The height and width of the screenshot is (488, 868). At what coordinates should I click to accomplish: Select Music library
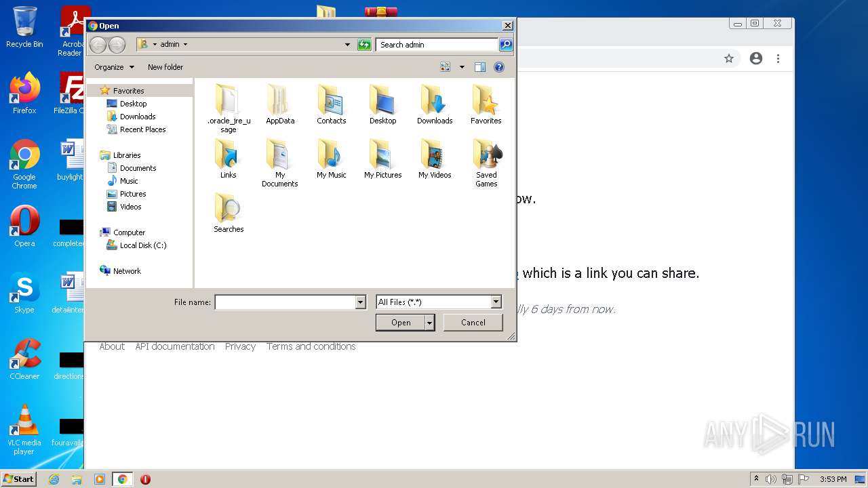coord(129,181)
